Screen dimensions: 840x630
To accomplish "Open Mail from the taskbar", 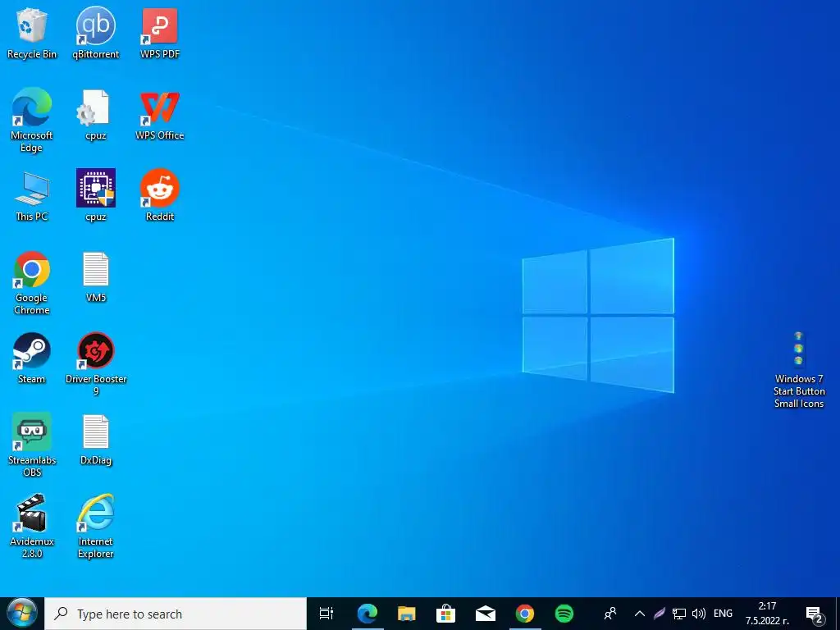I will [486, 614].
